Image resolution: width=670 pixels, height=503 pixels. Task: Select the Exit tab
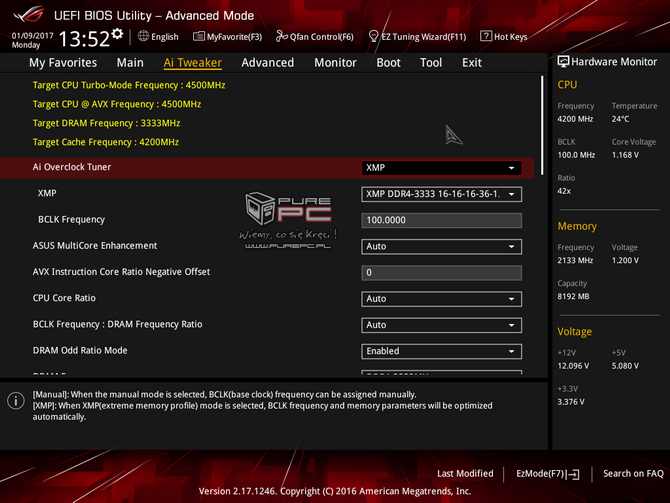click(472, 63)
